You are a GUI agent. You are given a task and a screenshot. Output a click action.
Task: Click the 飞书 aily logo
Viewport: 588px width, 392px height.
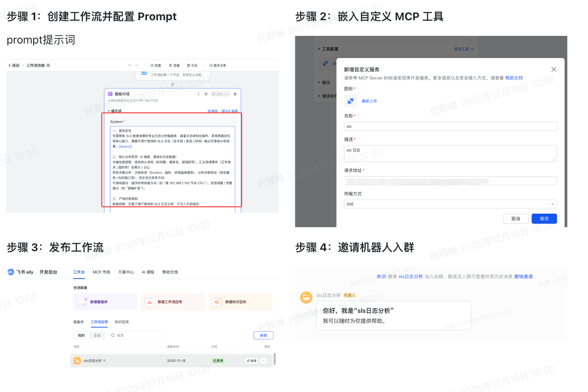click(11, 272)
